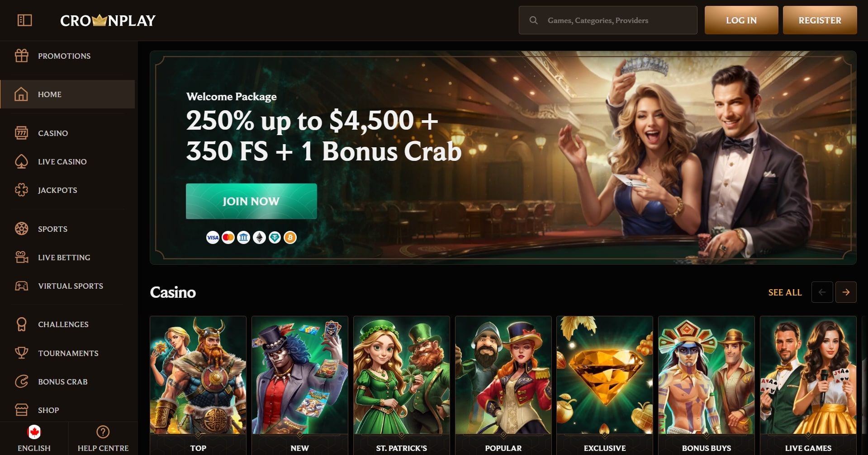Open Help Centre question mark icon
Viewport: 868px width, 455px height.
103,432
